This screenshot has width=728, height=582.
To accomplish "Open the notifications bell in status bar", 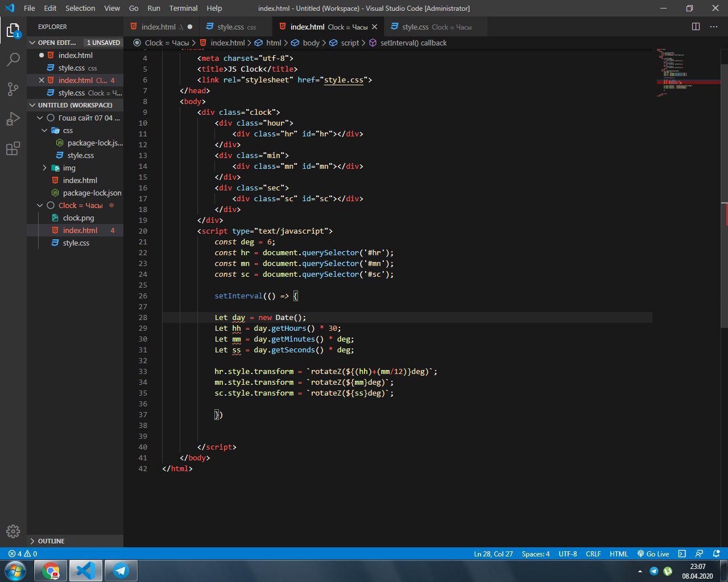I will coord(717,554).
